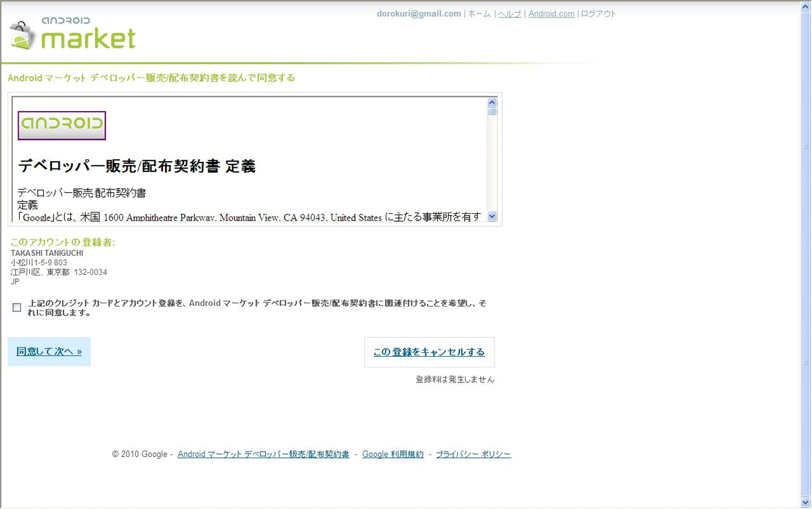Image resolution: width=812 pixels, height=509 pixels.
Task: Open the Android.com header link
Action: click(551, 14)
